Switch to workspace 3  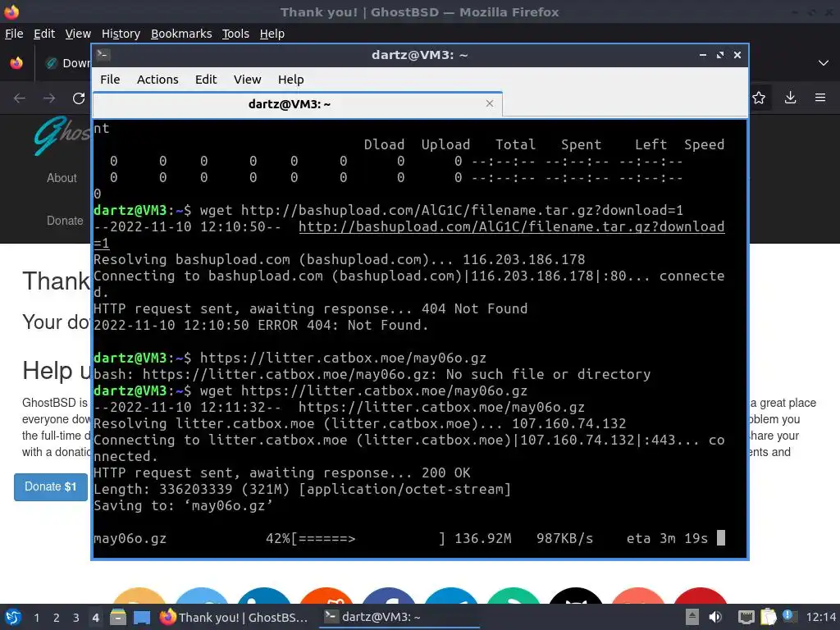76,618
